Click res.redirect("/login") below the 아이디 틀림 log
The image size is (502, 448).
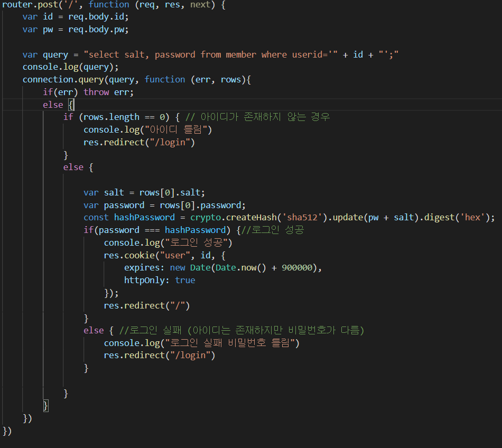tap(140, 143)
